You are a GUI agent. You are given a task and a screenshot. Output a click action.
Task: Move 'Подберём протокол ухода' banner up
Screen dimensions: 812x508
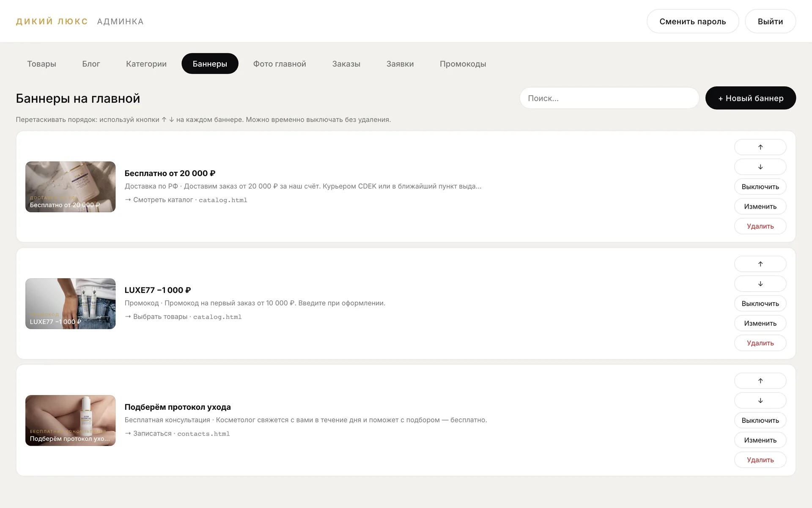(x=760, y=381)
